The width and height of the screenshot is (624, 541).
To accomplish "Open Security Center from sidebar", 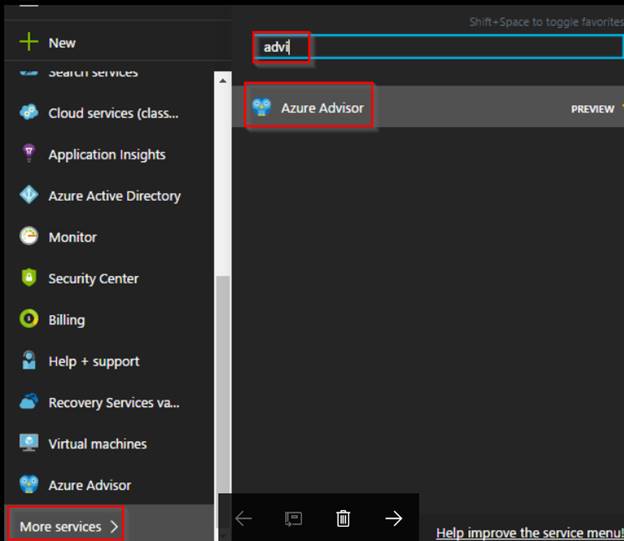I will 94,279.
